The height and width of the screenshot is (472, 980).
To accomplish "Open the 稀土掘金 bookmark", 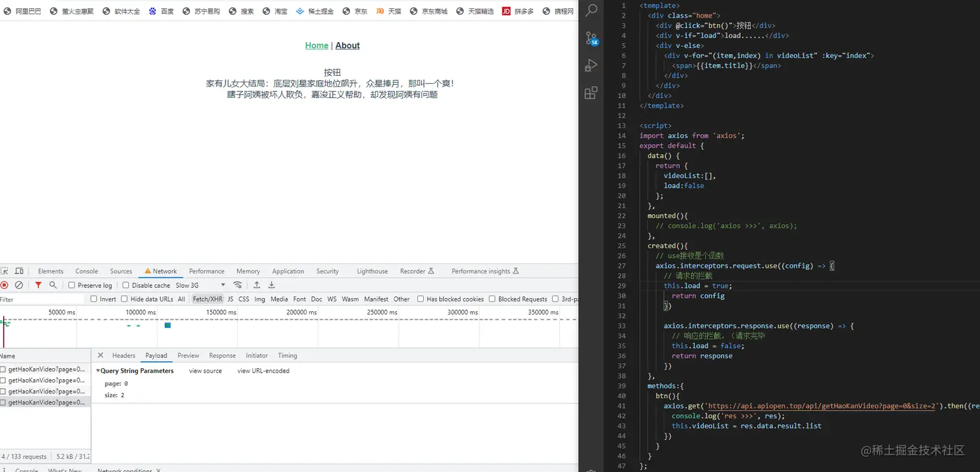I will pos(315,11).
